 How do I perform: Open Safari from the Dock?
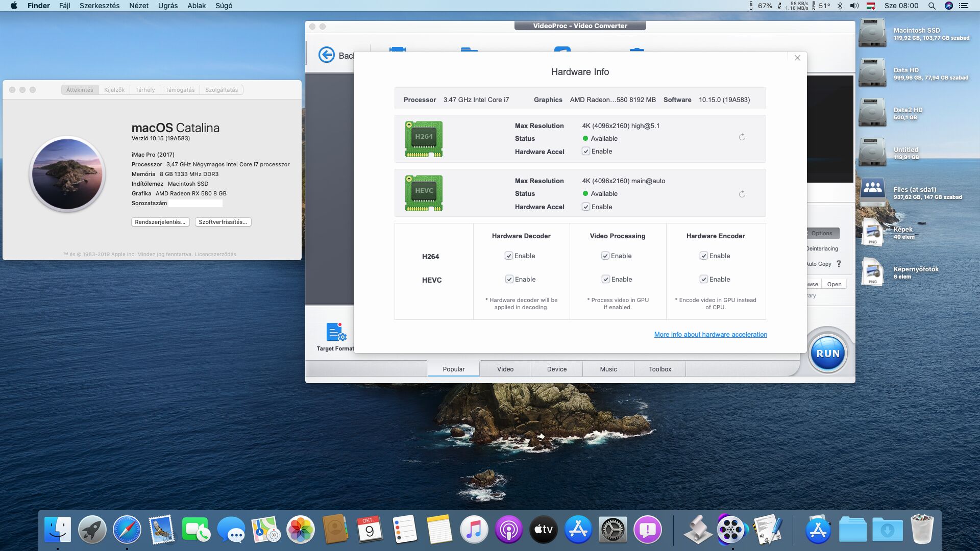click(x=127, y=530)
